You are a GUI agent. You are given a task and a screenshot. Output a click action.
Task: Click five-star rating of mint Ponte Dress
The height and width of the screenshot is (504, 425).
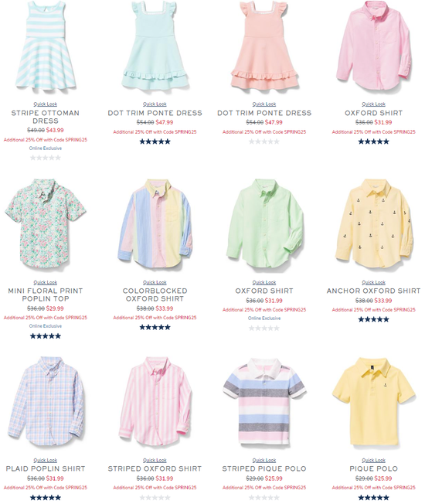pos(155,141)
